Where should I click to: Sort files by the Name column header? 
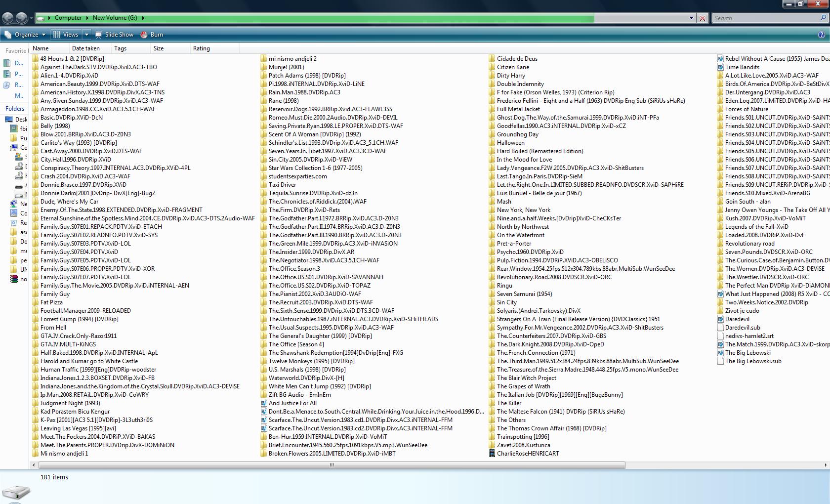pos(41,48)
